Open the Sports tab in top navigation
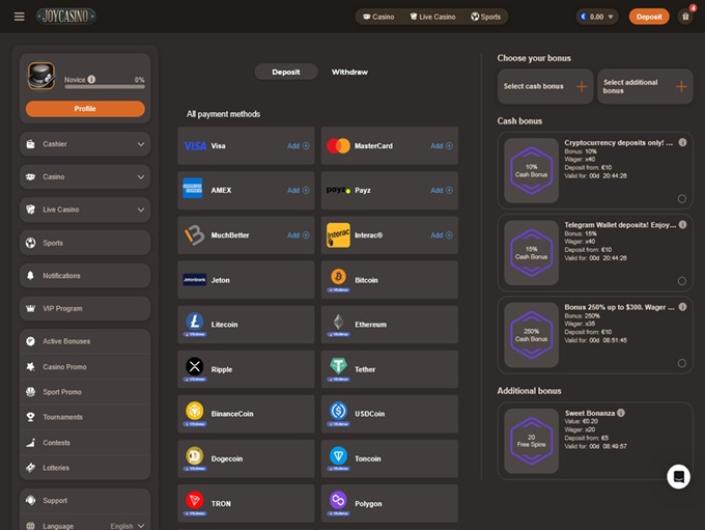 486,17
